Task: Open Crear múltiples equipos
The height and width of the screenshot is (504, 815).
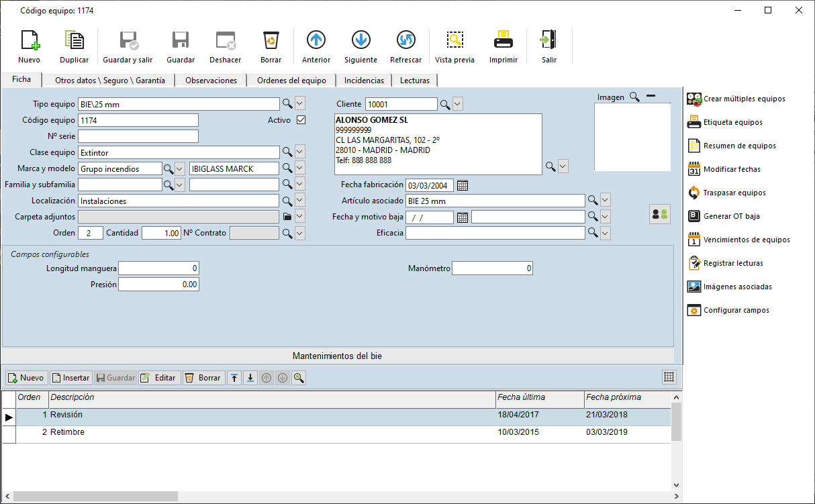Action: pyautogui.click(x=736, y=99)
